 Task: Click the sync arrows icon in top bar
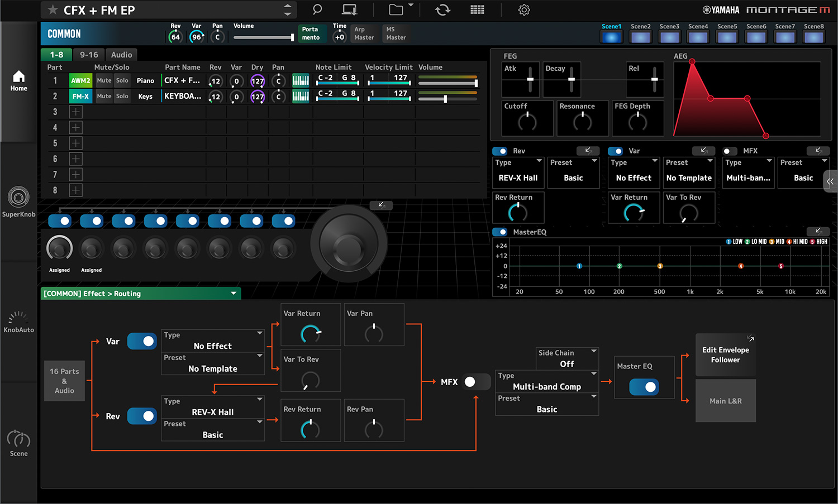442,9
